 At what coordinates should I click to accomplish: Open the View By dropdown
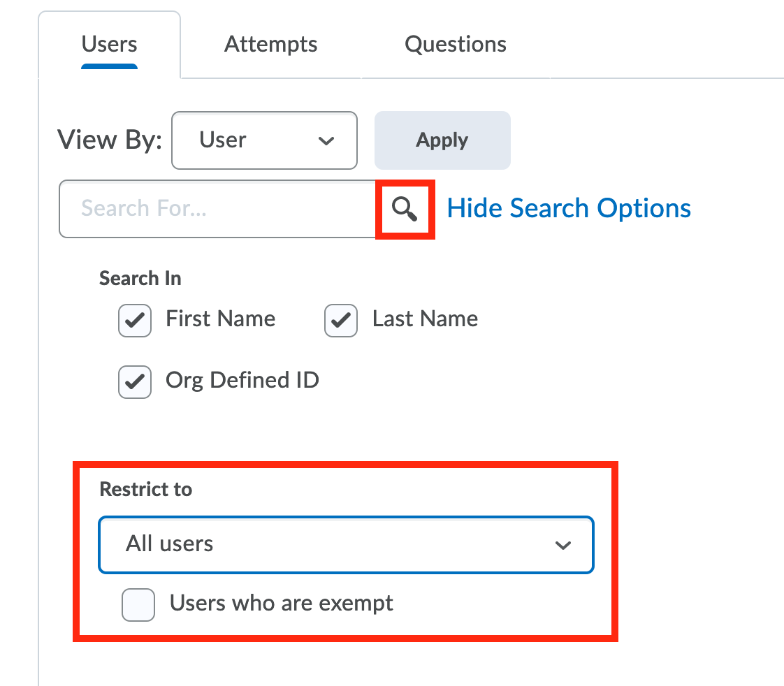264,140
